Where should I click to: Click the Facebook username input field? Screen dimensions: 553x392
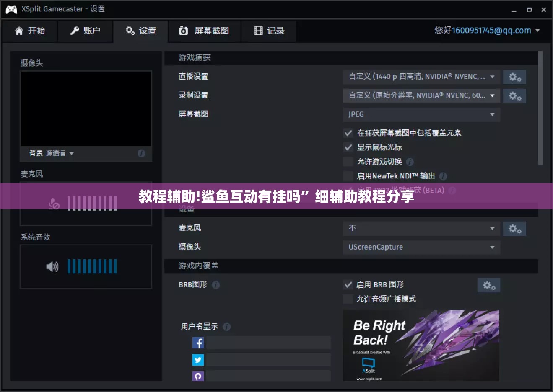268,343
